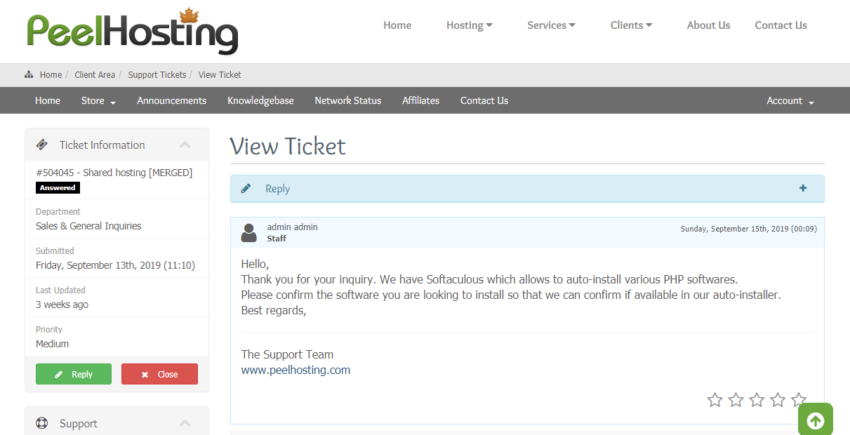
Task: Click the '3 weeks ago' last updated text
Action: [62, 304]
